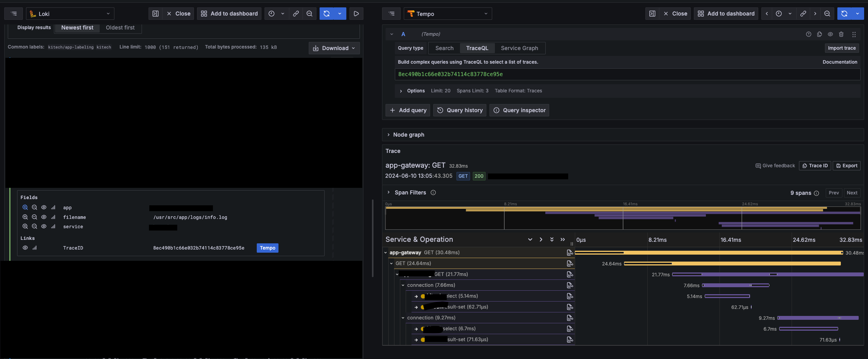The image size is (868, 359).
Task: Click the Query inspector button
Action: tap(519, 110)
